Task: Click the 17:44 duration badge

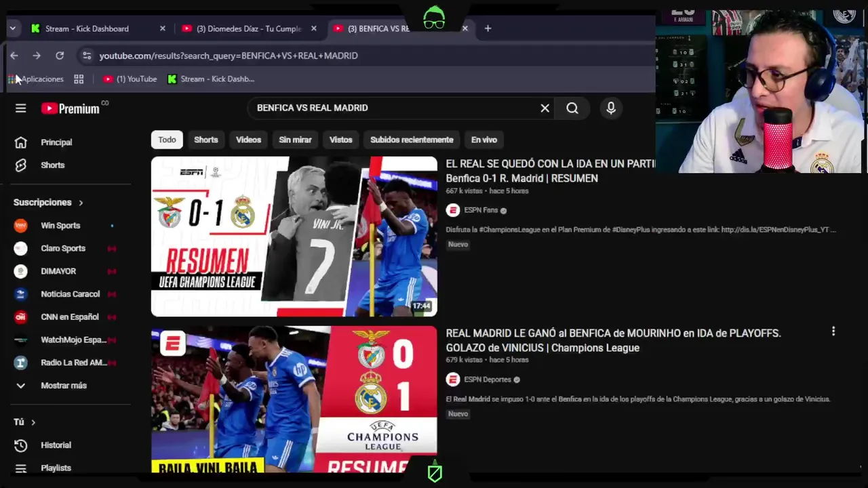Action: (422, 306)
